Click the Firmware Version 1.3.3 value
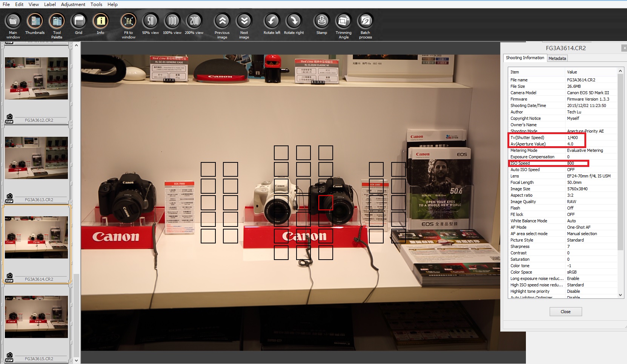The height and width of the screenshot is (364, 627). [588, 99]
